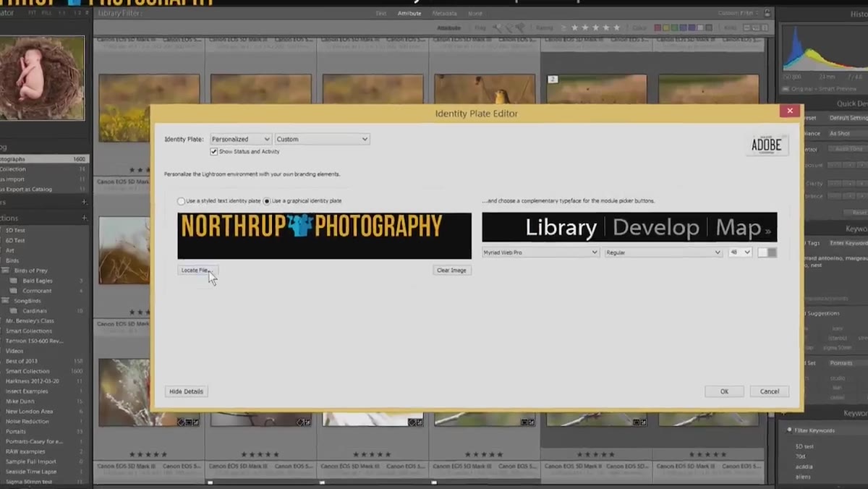Open the Personalized identity plate dropdown
Screen dimensions: 868x489
[241, 139]
